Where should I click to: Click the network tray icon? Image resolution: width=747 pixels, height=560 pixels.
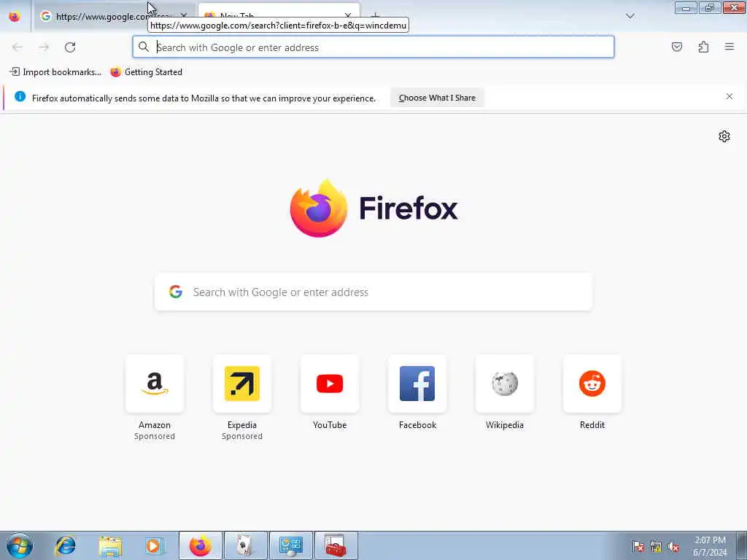point(656,546)
